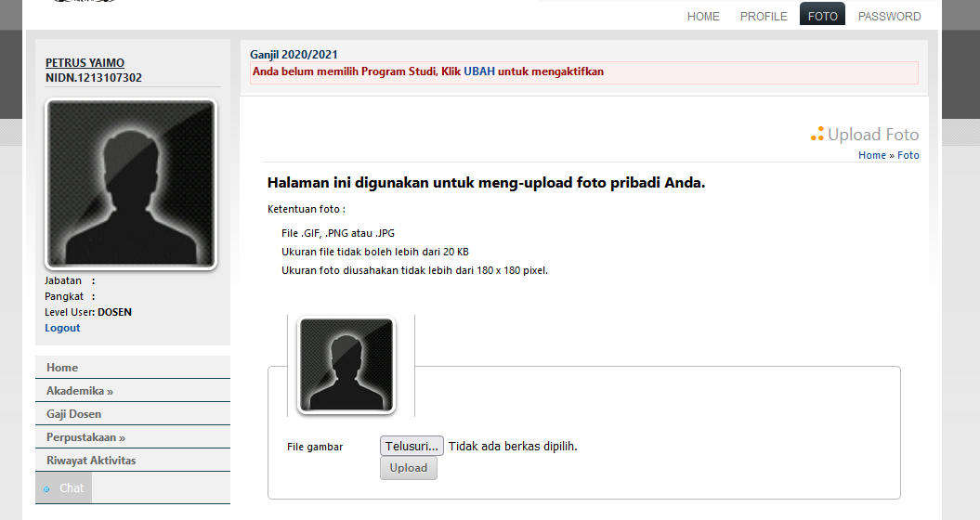The height and width of the screenshot is (520, 980).
Task: Follow the Home breadcrumb link
Action: pyautogui.click(x=871, y=155)
